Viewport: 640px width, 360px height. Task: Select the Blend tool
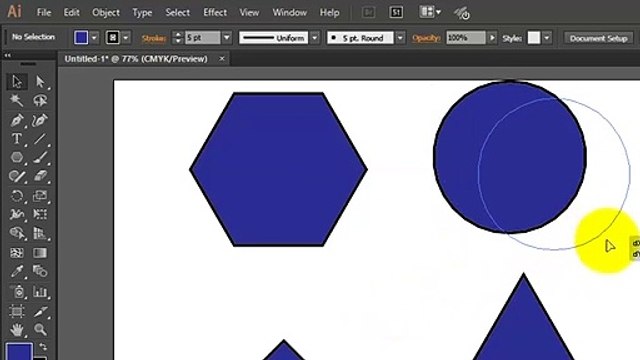[x=40, y=271]
